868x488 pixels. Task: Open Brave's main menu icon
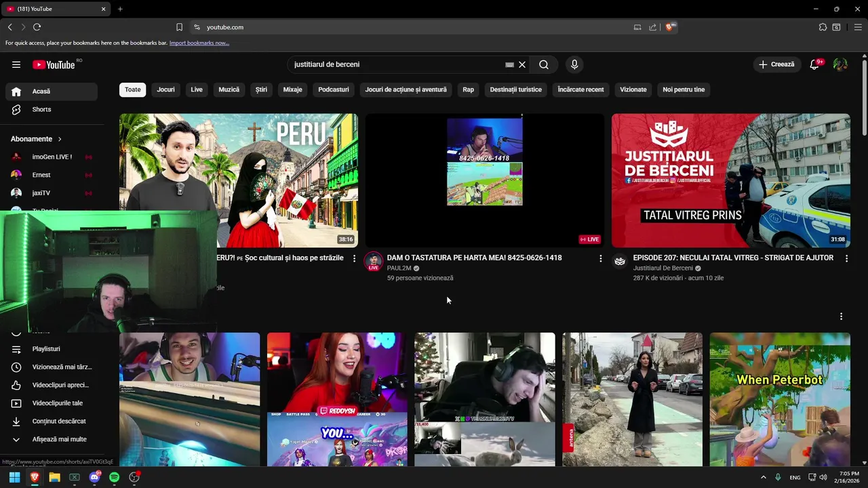pyautogui.click(x=858, y=27)
